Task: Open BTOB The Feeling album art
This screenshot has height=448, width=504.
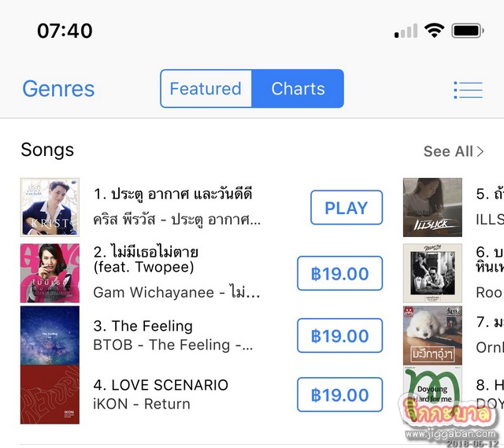Action: click(x=50, y=335)
